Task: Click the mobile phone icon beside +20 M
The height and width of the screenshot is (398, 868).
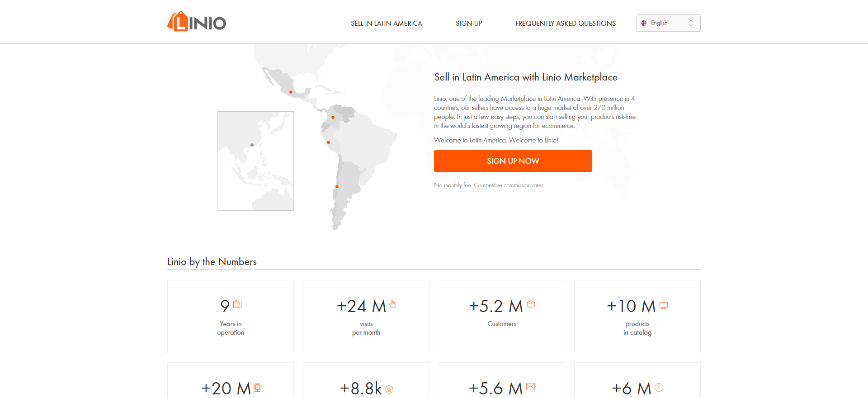Action: [x=258, y=387]
